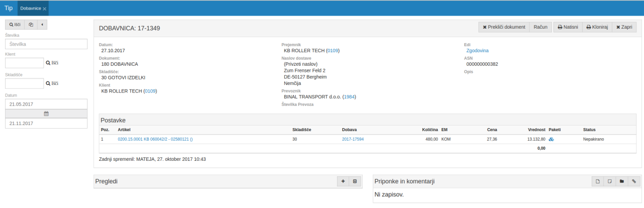Screen dimensions: 644x208
Task: Click the link icon in Priponke panel
Action: (x=634, y=181)
